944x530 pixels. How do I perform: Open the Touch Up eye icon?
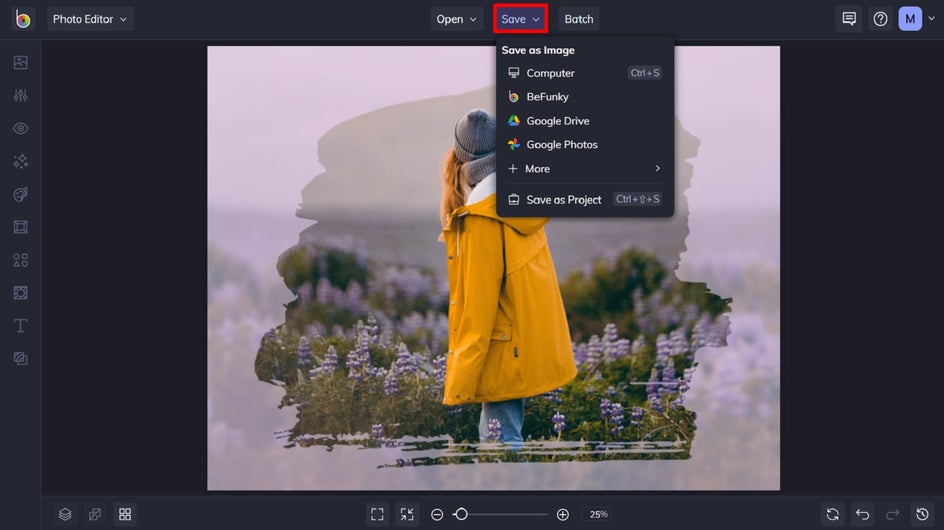pos(20,128)
